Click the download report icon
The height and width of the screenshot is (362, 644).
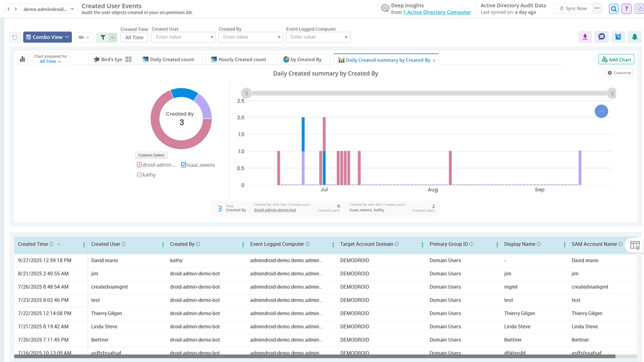click(x=585, y=37)
